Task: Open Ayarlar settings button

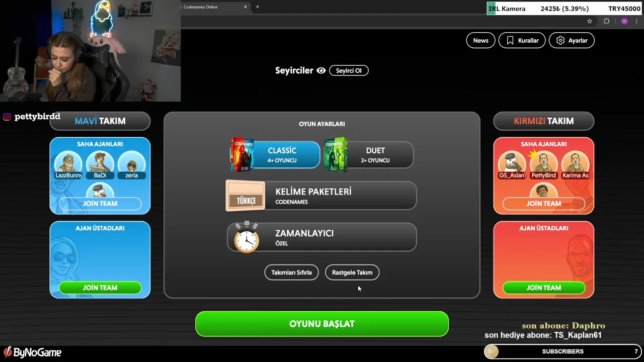Action: [x=572, y=40]
